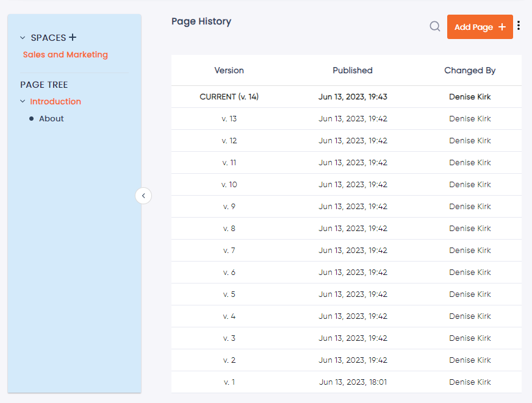Click the Published column header

click(352, 70)
